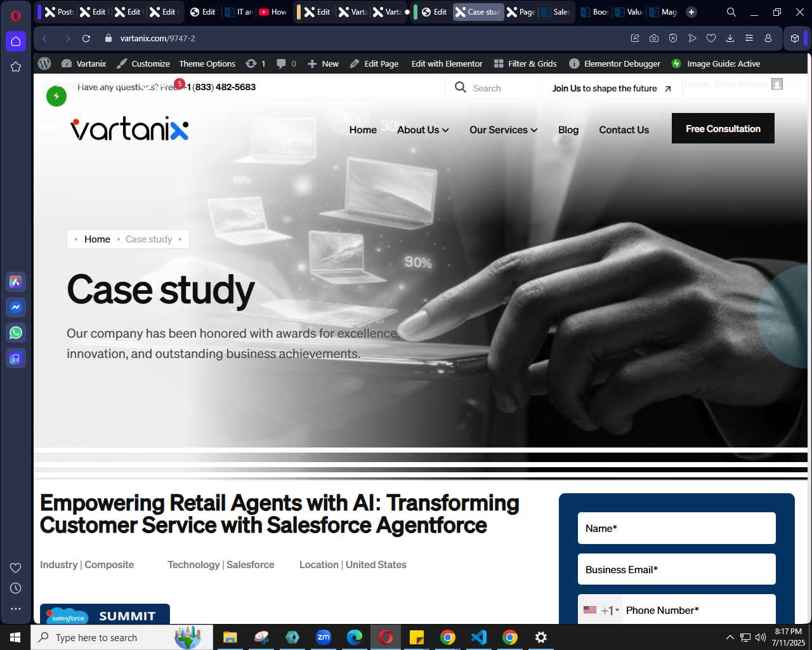
Task: Click the site Search field
Action: point(495,88)
